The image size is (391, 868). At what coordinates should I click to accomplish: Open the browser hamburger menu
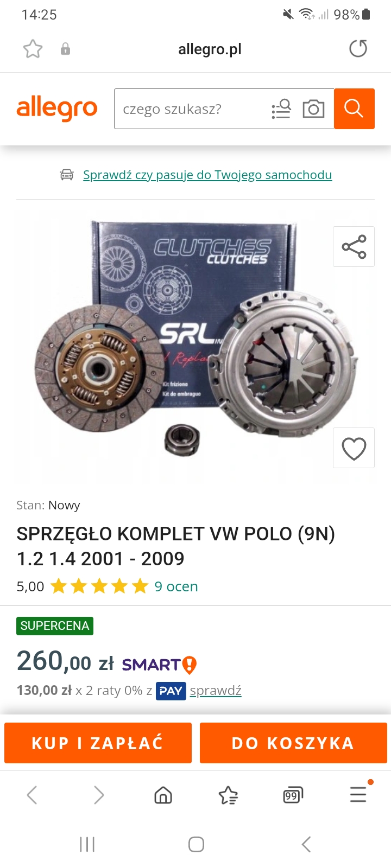pyautogui.click(x=358, y=794)
